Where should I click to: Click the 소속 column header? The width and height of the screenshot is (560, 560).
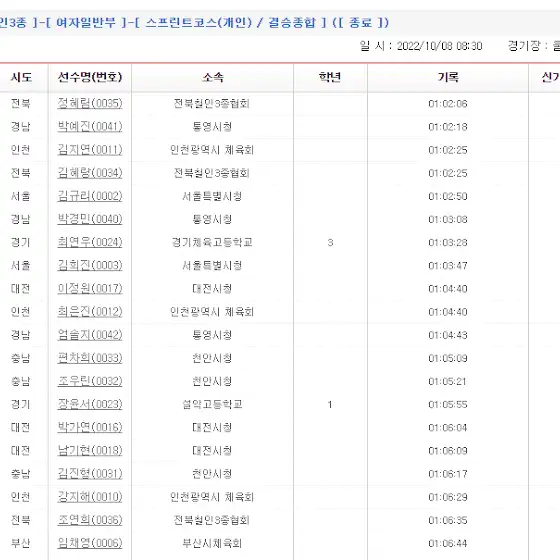tap(213, 77)
